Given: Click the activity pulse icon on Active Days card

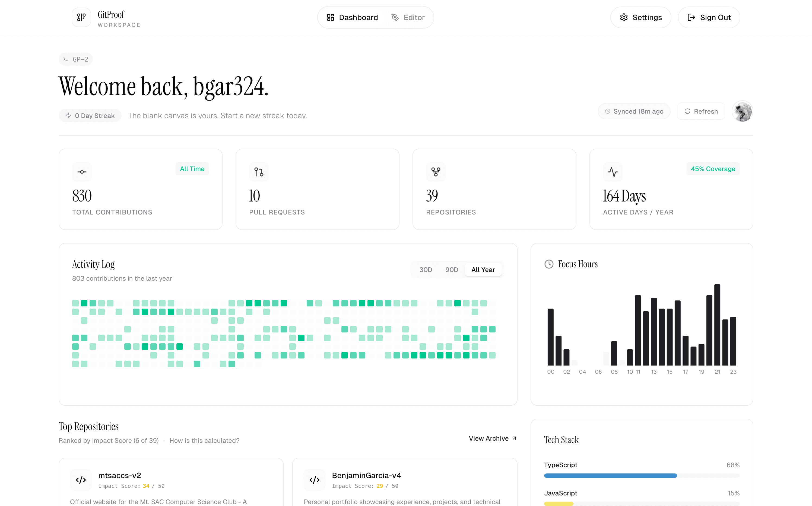Looking at the screenshot, I should [613, 172].
